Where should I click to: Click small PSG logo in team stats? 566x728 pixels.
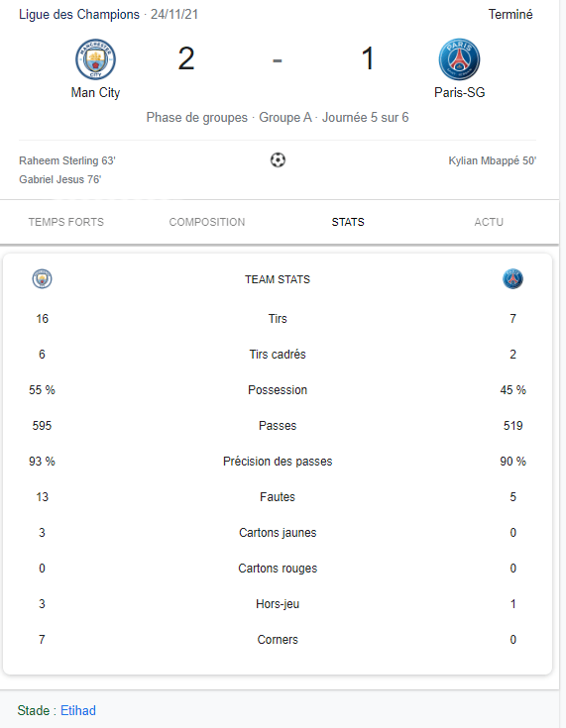513,279
